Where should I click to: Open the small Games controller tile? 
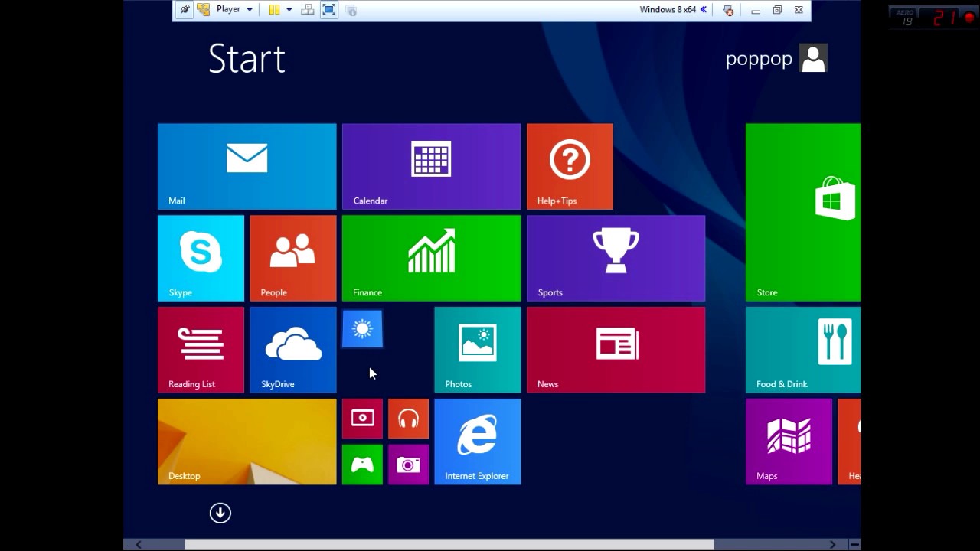(x=362, y=465)
